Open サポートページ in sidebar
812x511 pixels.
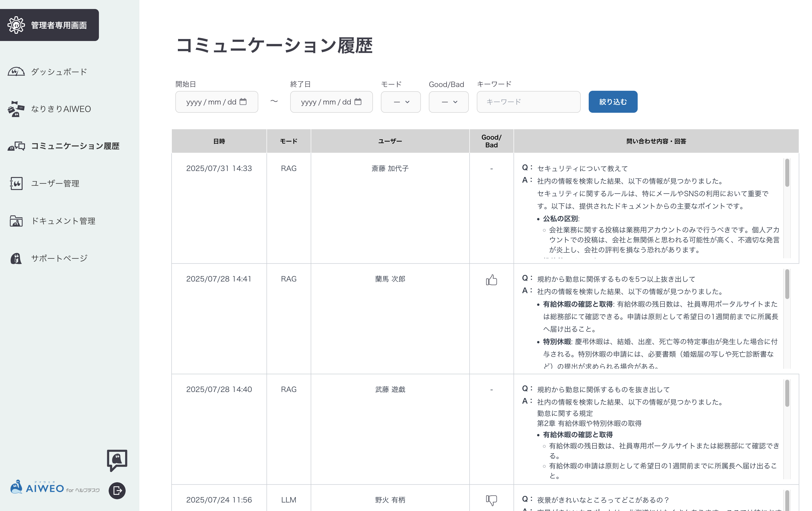click(x=59, y=258)
